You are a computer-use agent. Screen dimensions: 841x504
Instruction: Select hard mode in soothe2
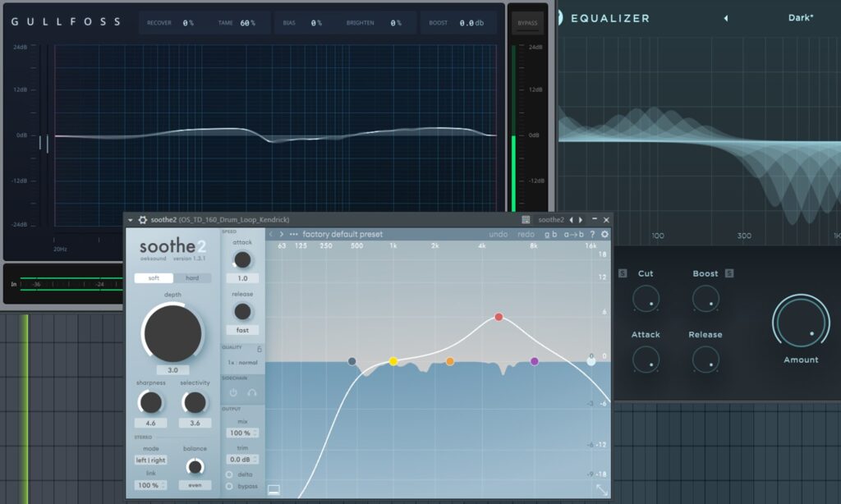(x=192, y=277)
